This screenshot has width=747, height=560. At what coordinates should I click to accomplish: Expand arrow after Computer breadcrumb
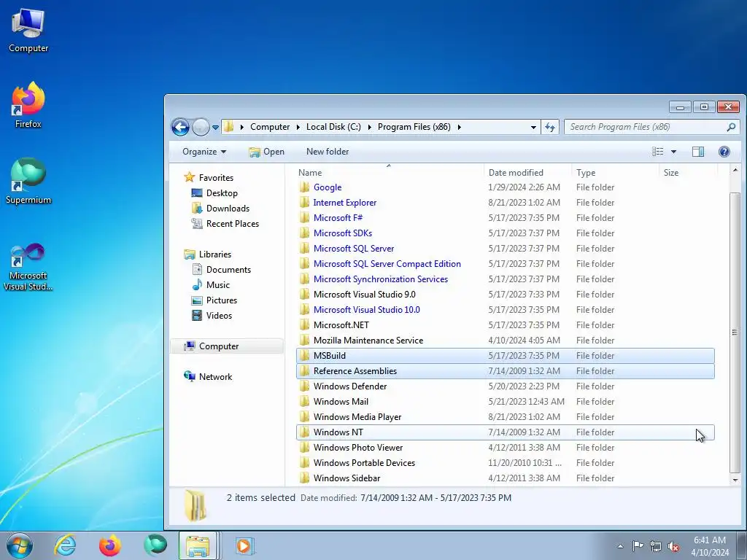pos(298,127)
